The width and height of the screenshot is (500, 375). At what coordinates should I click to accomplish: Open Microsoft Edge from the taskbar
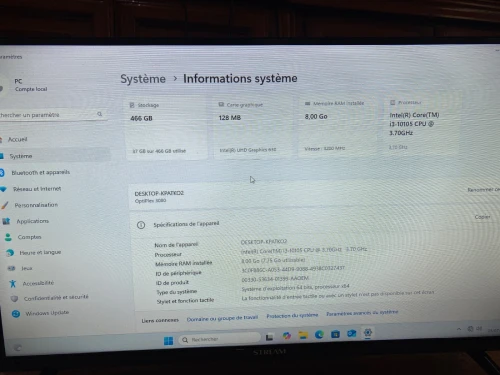point(319,334)
